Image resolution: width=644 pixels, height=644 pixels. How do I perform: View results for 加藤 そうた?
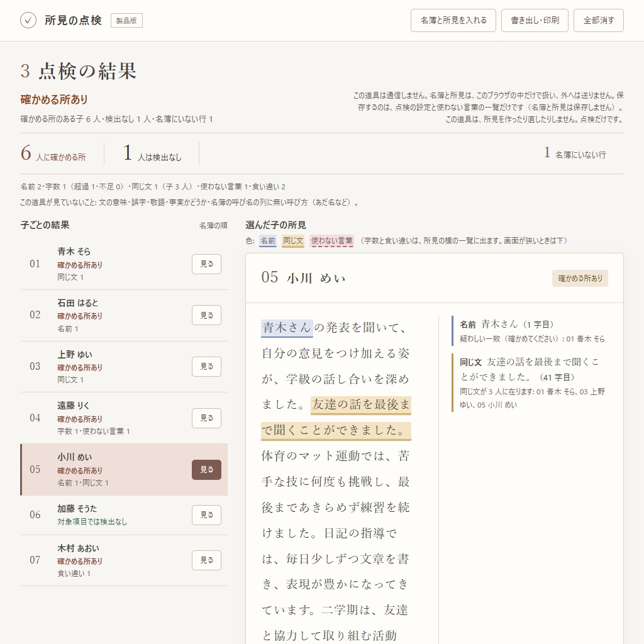(206, 515)
